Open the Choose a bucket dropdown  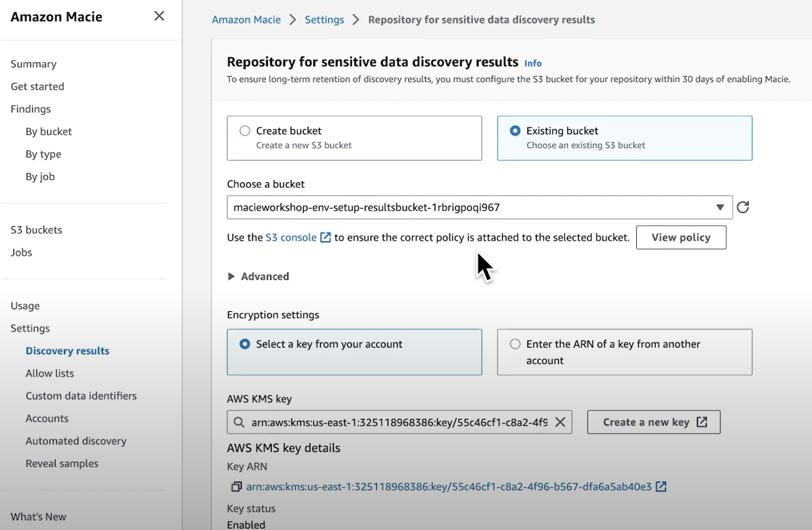pyautogui.click(x=720, y=207)
